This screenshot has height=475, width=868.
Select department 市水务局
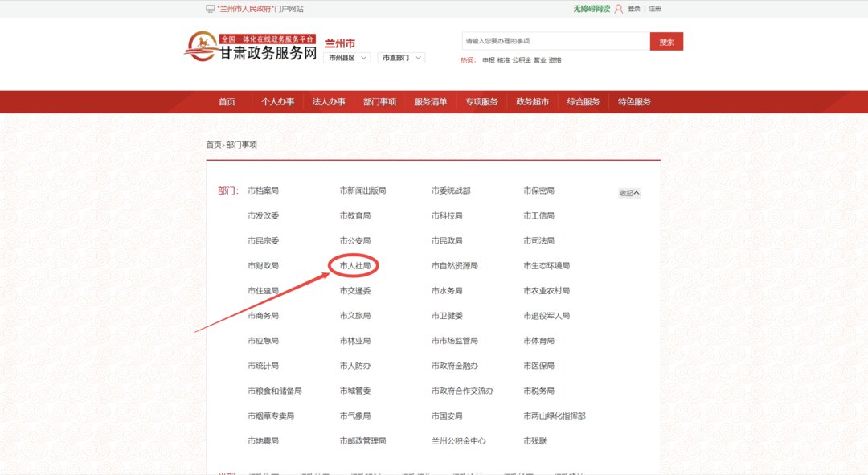coord(447,291)
